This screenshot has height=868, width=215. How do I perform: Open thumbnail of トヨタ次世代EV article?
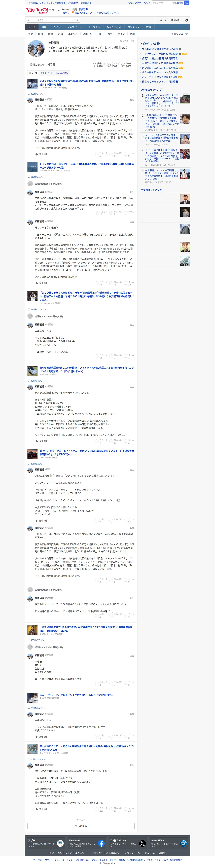tap(32, 167)
